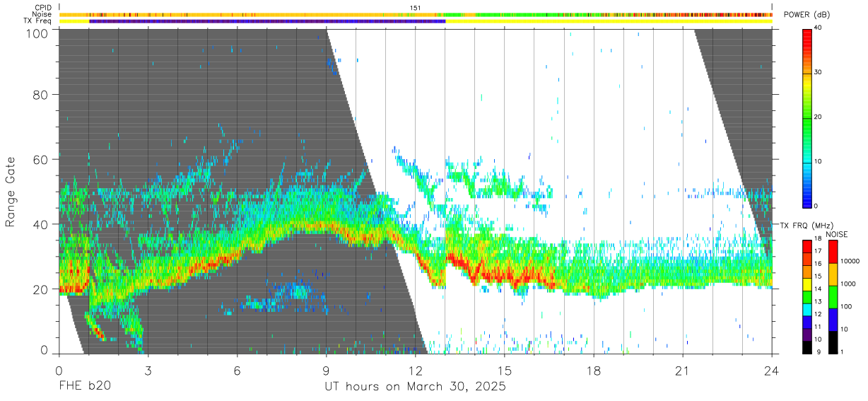Click the TX frequency scale value '18'
The width and height of the screenshot is (868, 401).
point(819,240)
